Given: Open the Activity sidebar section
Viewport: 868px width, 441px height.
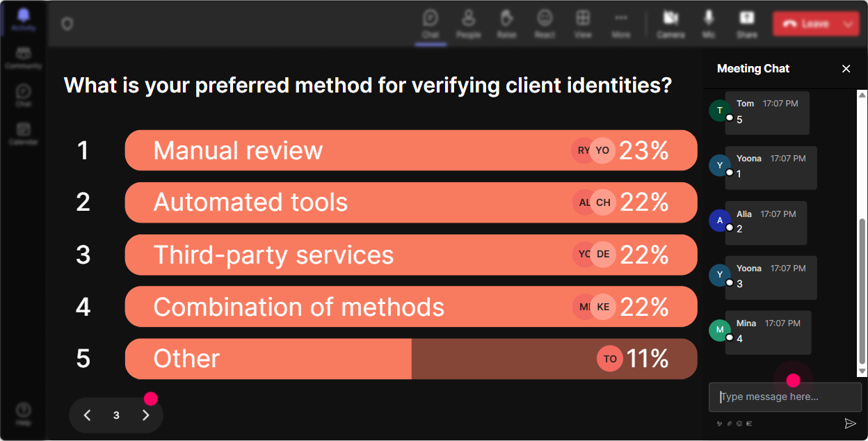Looking at the screenshot, I should click(24, 19).
